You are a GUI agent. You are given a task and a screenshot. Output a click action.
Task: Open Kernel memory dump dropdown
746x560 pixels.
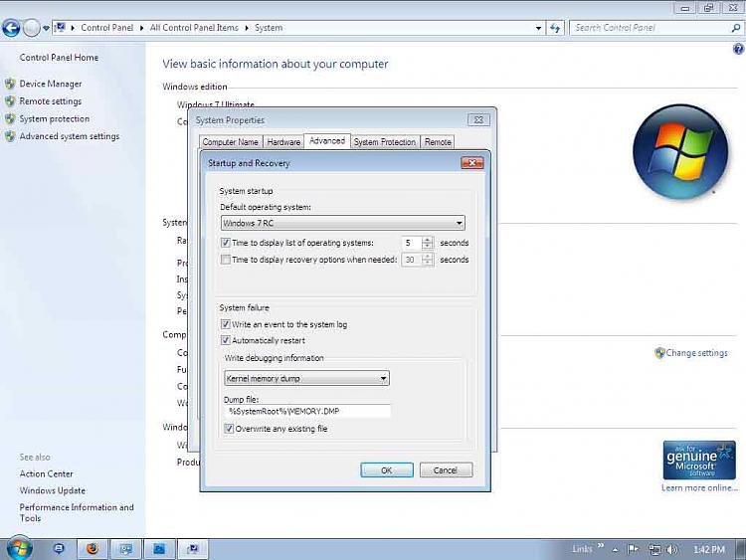306,378
